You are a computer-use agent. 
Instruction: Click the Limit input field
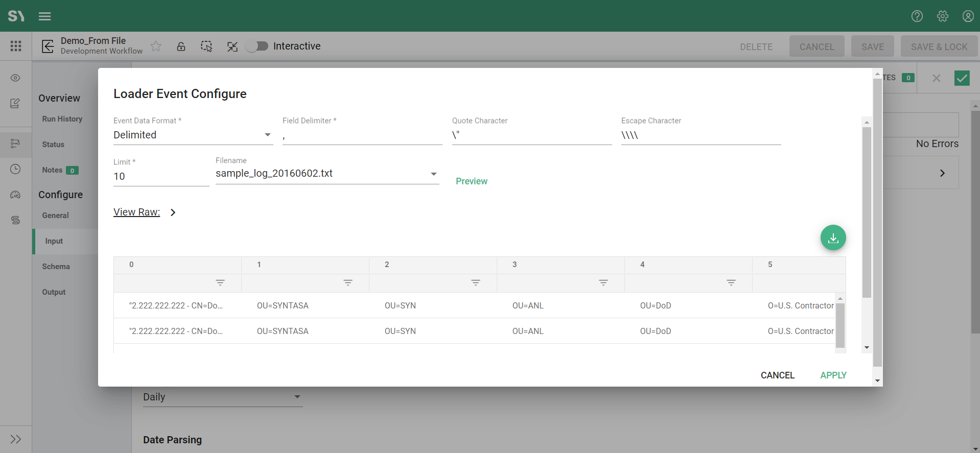pos(160,177)
